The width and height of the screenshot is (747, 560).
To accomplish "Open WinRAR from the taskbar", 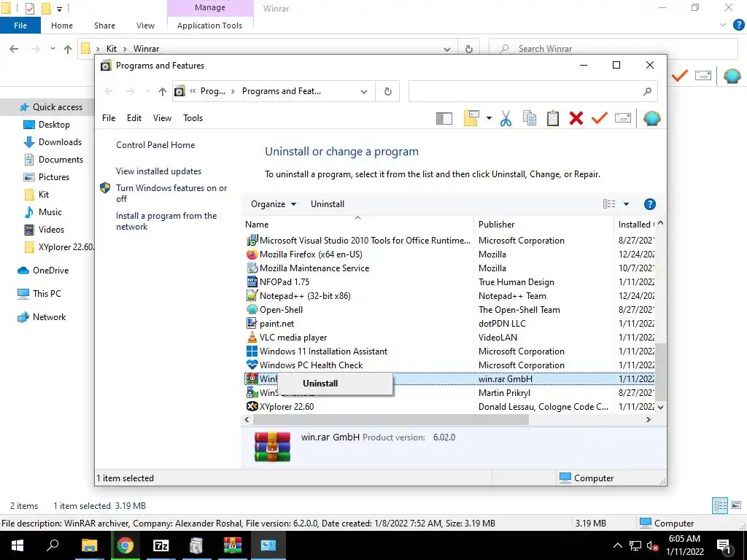I will (x=233, y=545).
